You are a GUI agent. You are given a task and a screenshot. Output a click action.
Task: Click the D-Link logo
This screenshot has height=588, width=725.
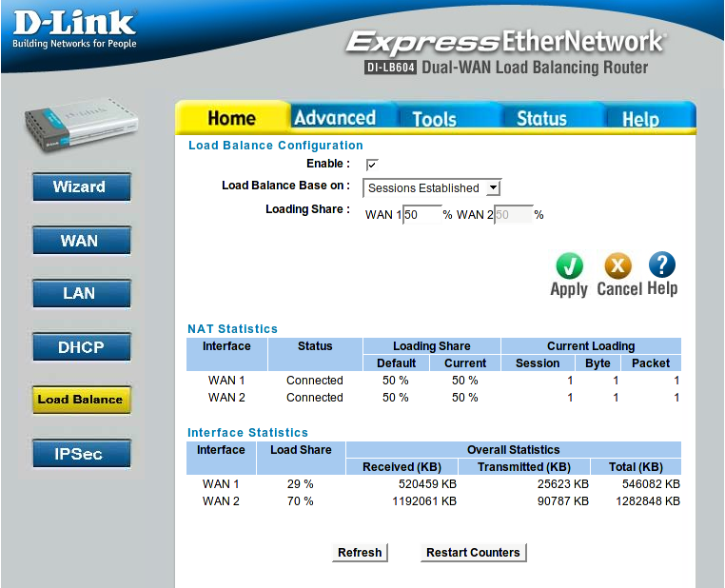(x=74, y=29)
